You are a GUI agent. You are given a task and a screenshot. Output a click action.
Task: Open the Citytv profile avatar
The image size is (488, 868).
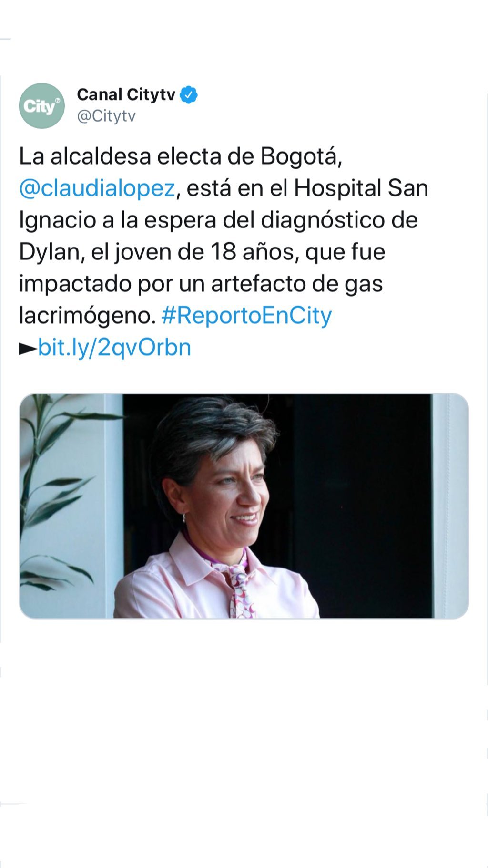pyautogui.click(x=41, y=106)
